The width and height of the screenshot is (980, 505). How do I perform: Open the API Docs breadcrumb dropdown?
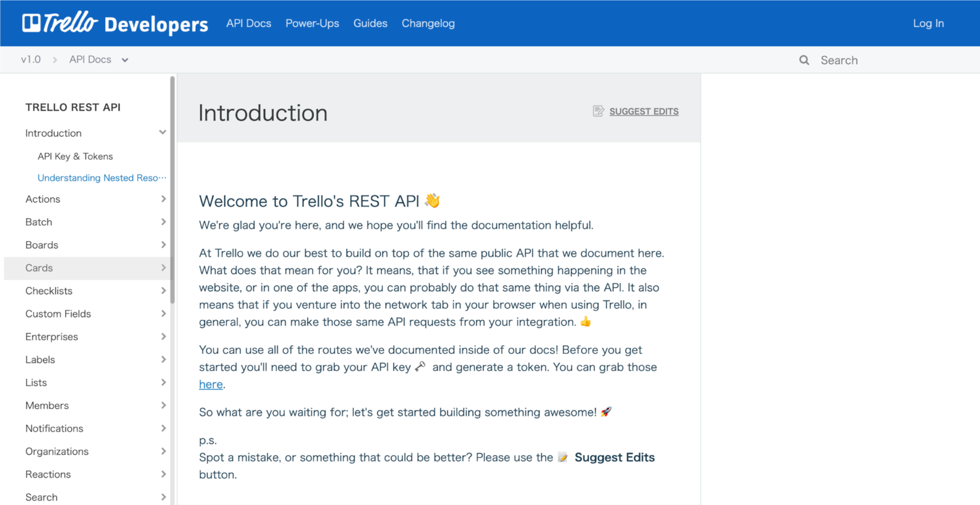tap(99, 60)
